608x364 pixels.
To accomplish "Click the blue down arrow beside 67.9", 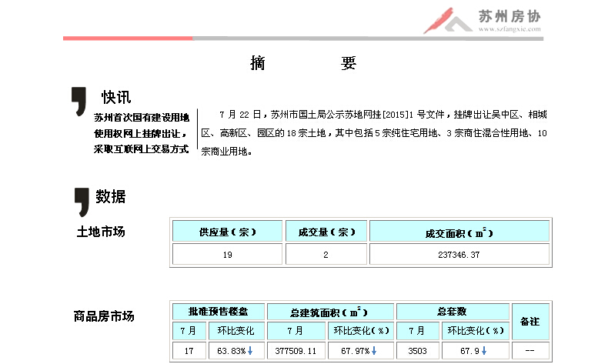I will coord(484,350).
